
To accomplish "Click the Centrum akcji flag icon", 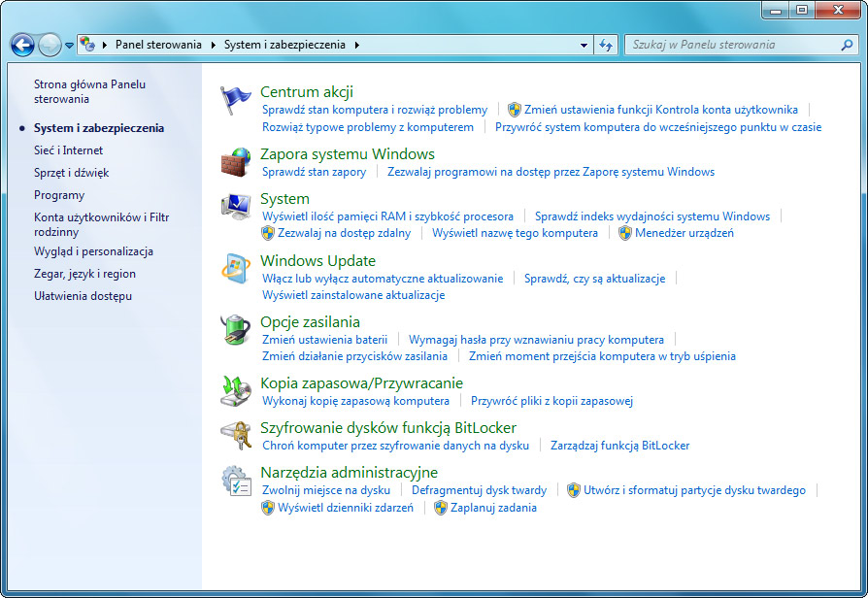I will pyautogui.click(x=235, y=100).
